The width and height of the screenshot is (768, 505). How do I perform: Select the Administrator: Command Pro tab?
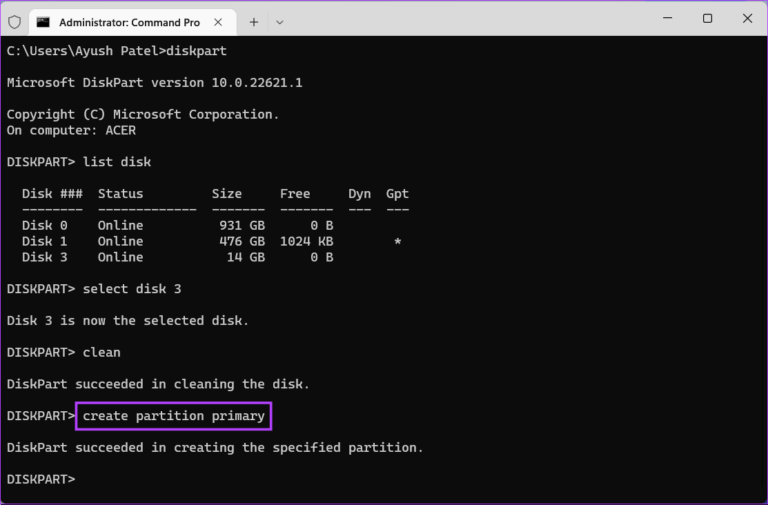(x=133, y=22)
